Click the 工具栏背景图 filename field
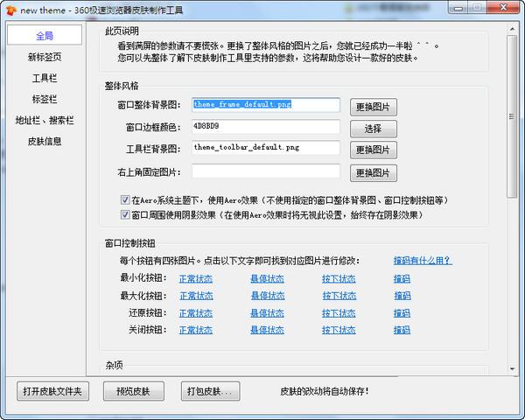Image resolution: width=525 pixels, height=420 pixels. pyautogui.click(x=266, y=148)
